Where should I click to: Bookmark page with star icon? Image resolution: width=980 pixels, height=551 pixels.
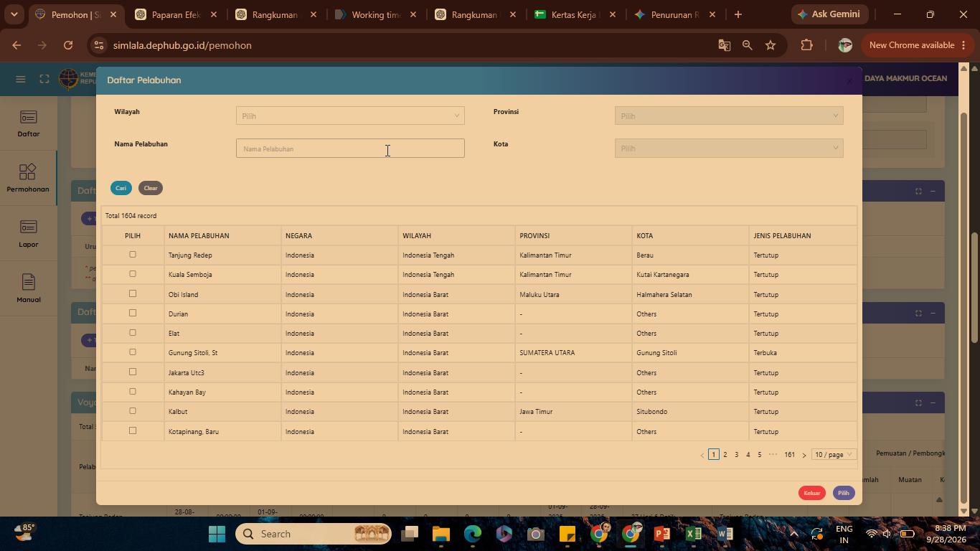point(771,45)
